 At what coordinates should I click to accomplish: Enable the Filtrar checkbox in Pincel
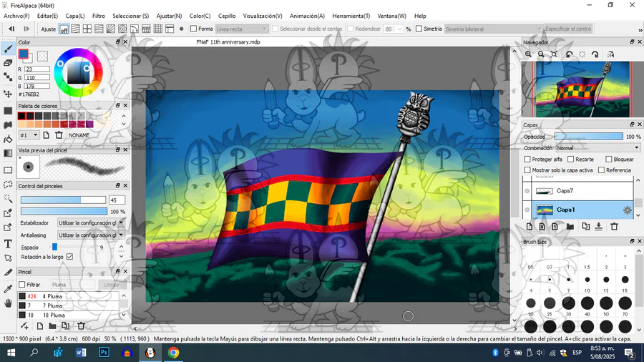tap(22, 285)
